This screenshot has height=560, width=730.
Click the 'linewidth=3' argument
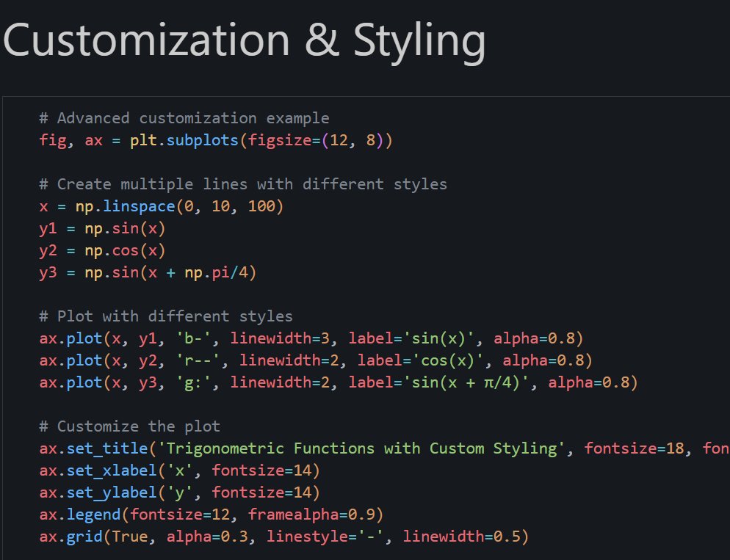[x=280, y=338]
